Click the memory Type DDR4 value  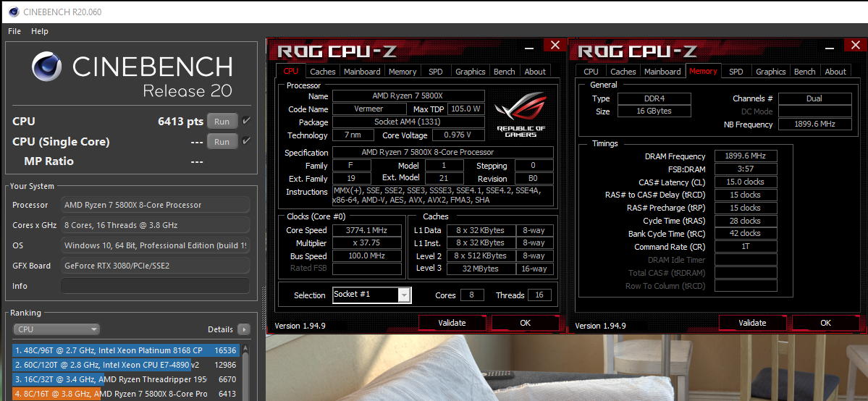(x=654, y=98)
